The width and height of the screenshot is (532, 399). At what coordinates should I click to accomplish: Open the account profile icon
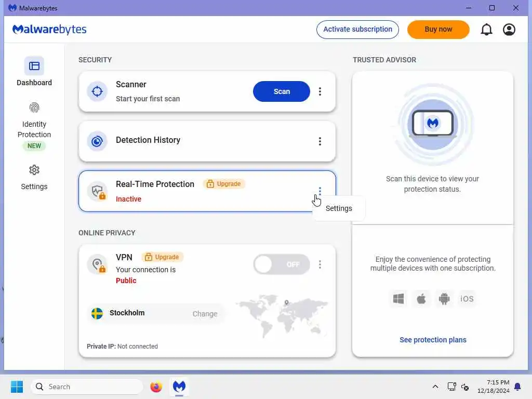click(509, 30)
